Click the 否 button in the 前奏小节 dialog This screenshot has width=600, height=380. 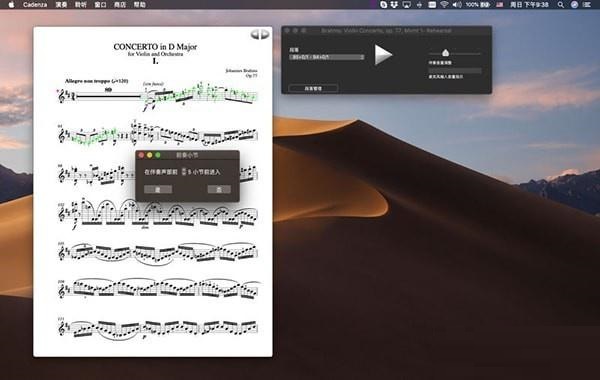point(219,189)
